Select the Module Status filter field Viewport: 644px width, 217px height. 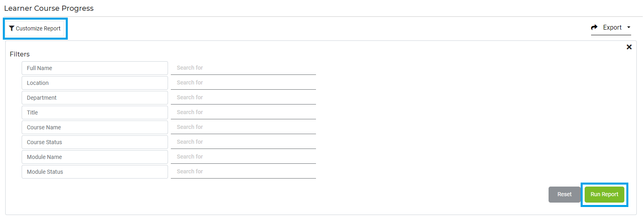95,172
